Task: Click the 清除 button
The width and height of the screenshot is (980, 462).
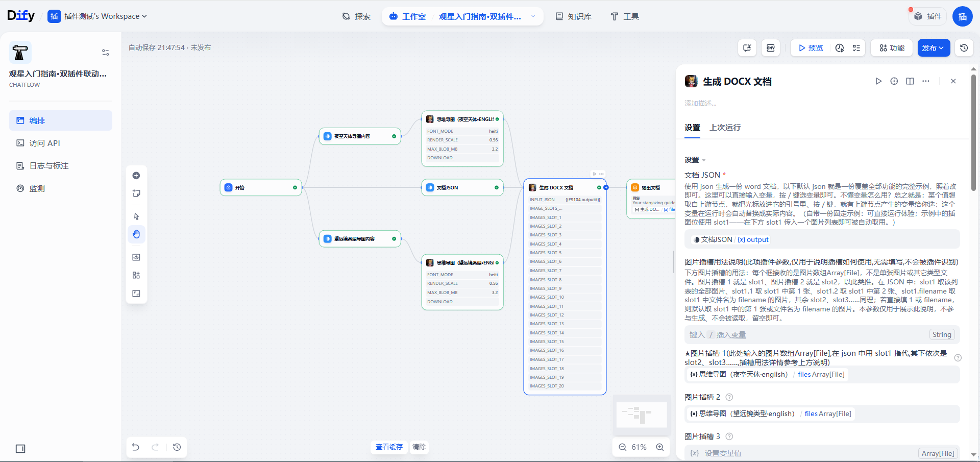Action: pyautogui.click(x=419, y=447)
